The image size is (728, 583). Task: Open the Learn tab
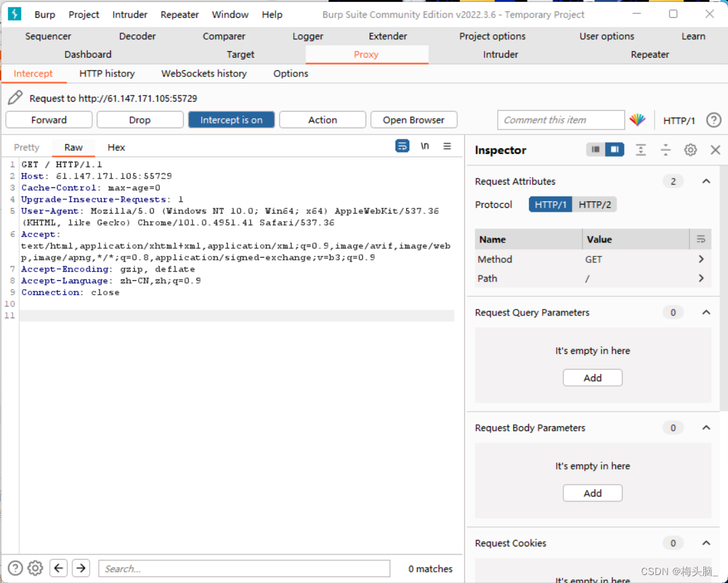click(693, 37)
